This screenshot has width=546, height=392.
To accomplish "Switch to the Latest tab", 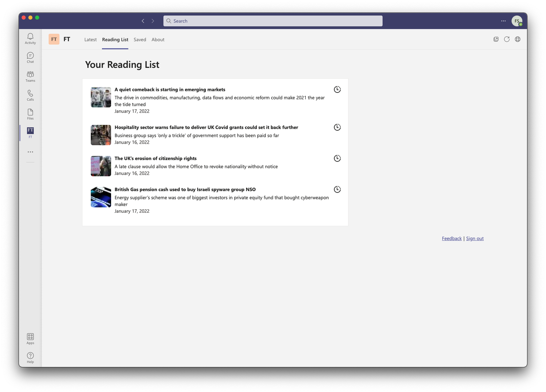I will 90,40.
